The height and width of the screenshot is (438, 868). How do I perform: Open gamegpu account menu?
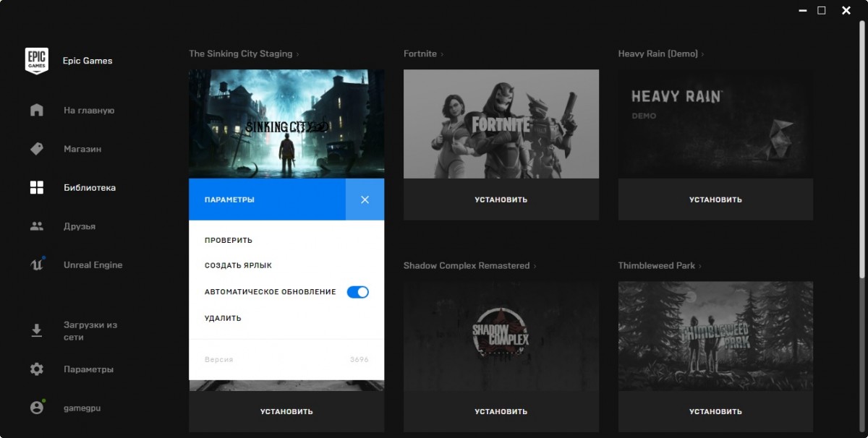click(82, 408)
